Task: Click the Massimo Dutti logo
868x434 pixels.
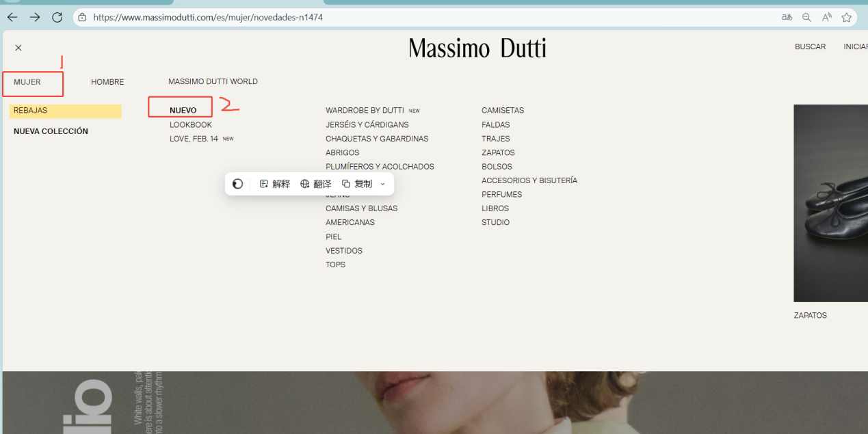Action: point(477,48)
